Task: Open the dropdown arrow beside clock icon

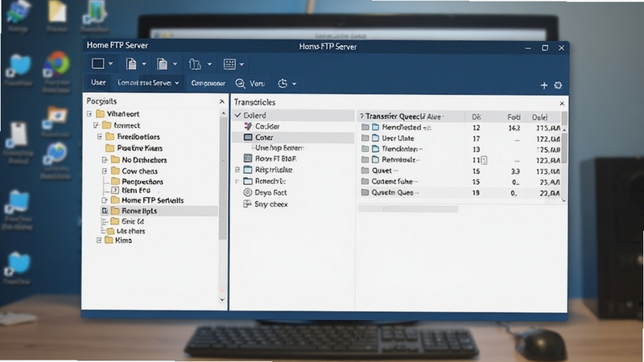Action: pos(294,84)
